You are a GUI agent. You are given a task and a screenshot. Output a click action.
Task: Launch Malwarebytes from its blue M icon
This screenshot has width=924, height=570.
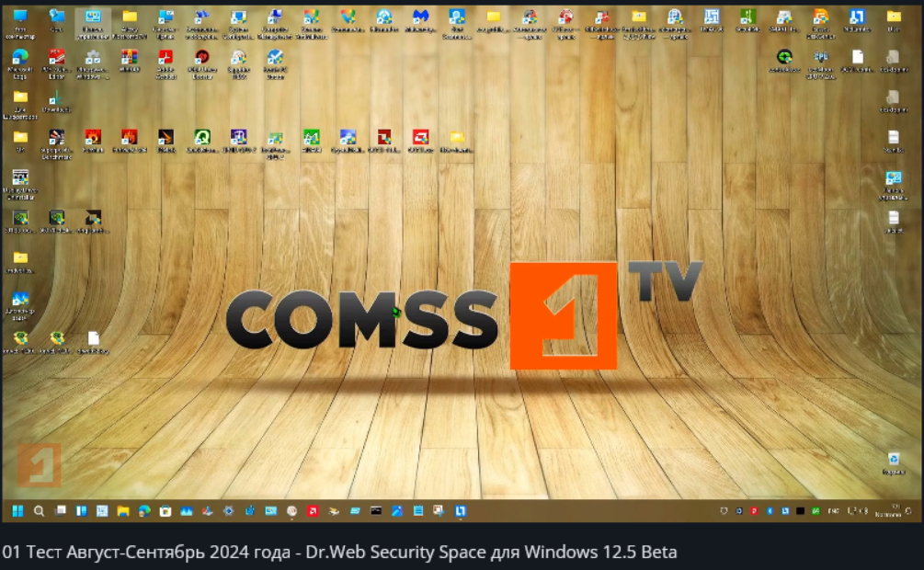tap(420, 21)
